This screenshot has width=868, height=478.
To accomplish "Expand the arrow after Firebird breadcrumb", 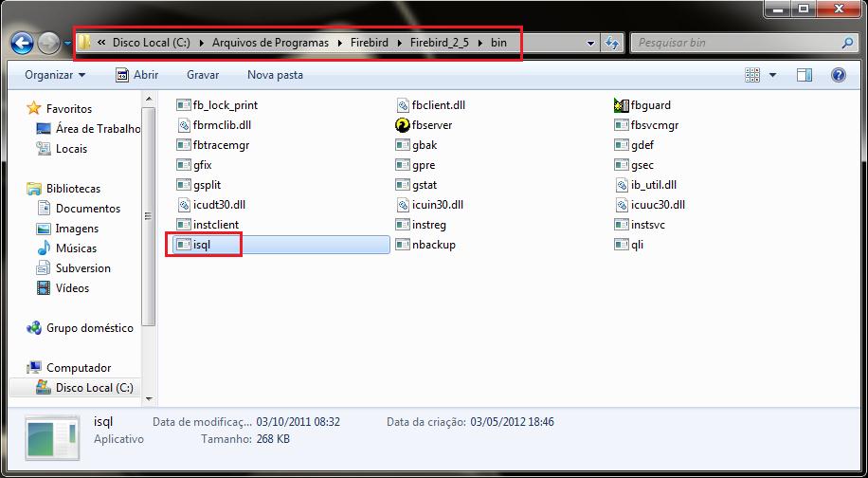I will click(399, 43).
